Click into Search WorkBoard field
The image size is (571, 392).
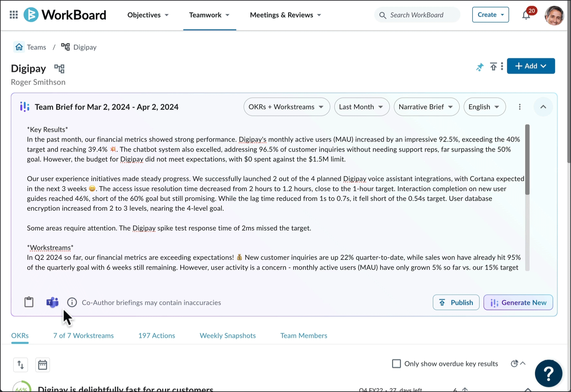[x=417, y=15]
